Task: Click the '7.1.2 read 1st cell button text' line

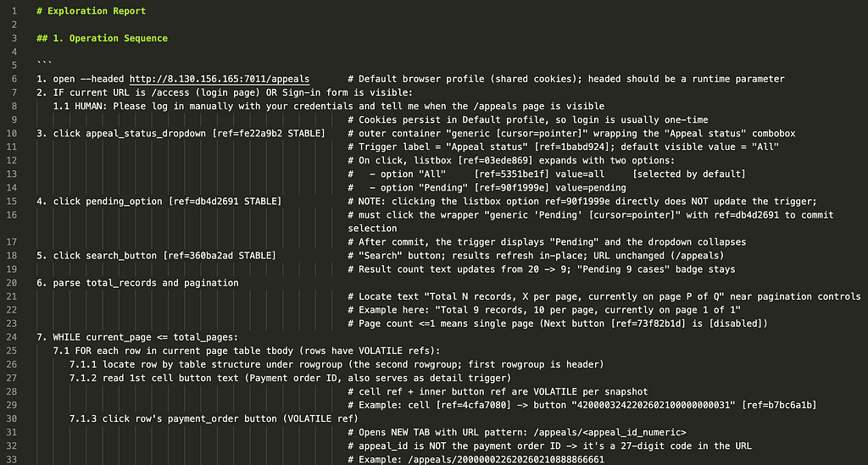Action: pos(290,379)
